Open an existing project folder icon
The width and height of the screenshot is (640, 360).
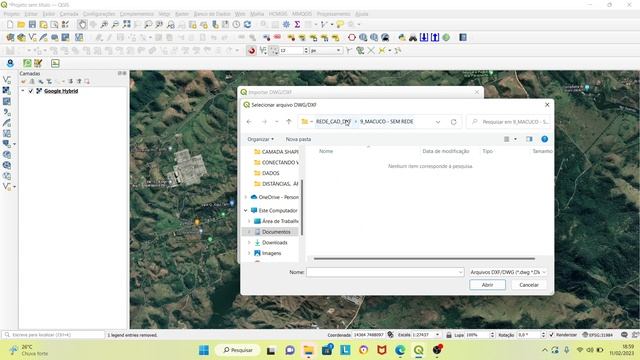point(21,24)
